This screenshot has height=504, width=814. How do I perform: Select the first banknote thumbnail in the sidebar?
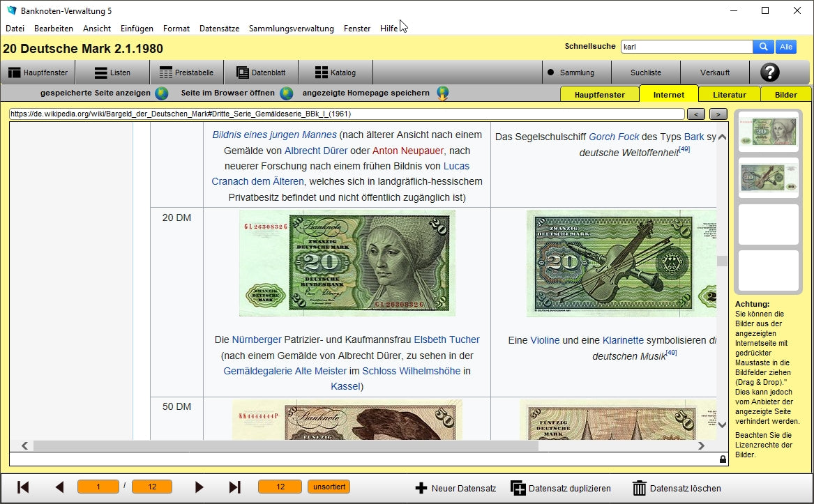click(768, 132)
